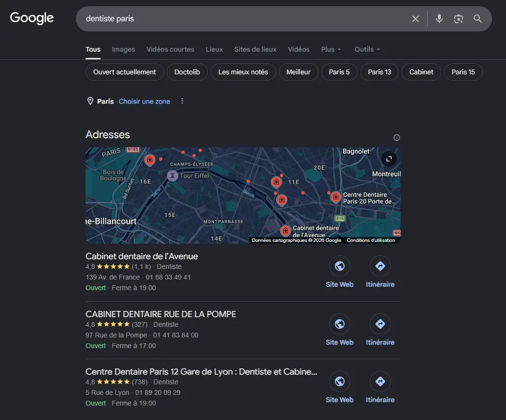506x420 pixels.
Task: Click the "(1,1 k)" review count
Action: 141,266
